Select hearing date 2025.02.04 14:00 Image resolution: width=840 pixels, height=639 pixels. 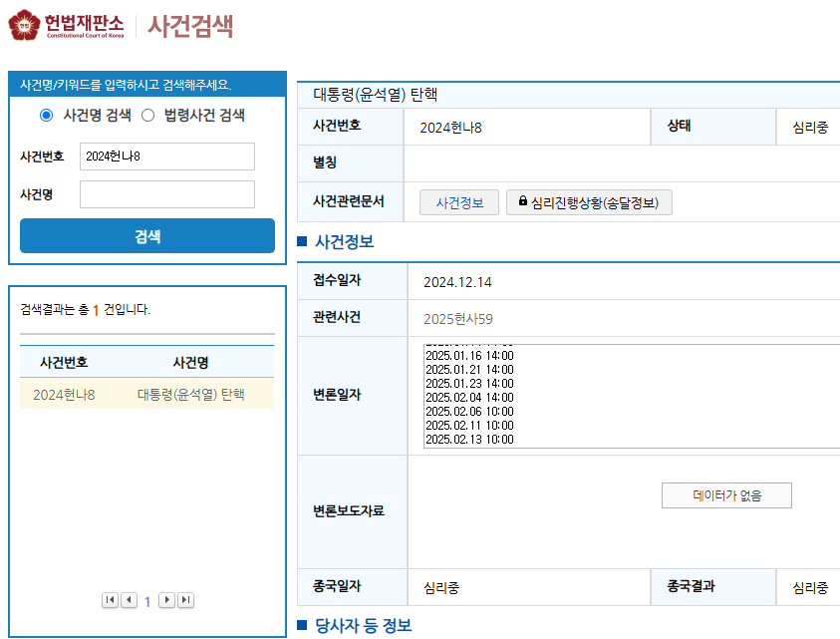point(469,397)
